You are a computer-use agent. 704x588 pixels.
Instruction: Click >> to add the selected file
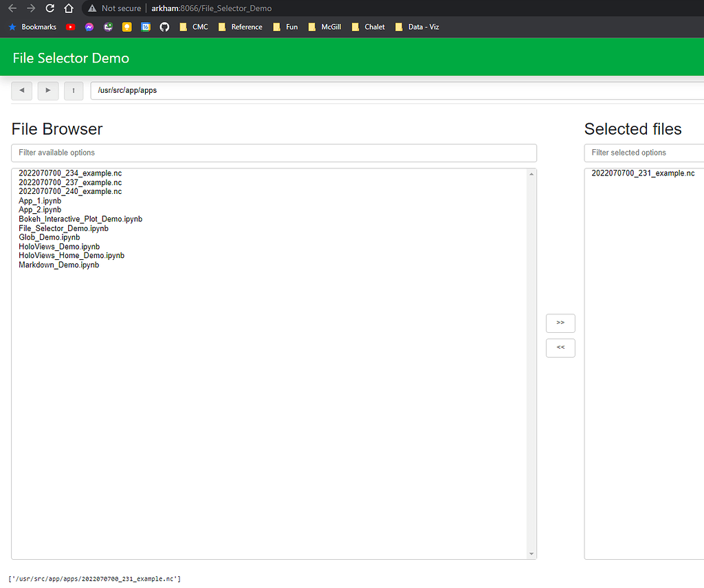(560, 323)
